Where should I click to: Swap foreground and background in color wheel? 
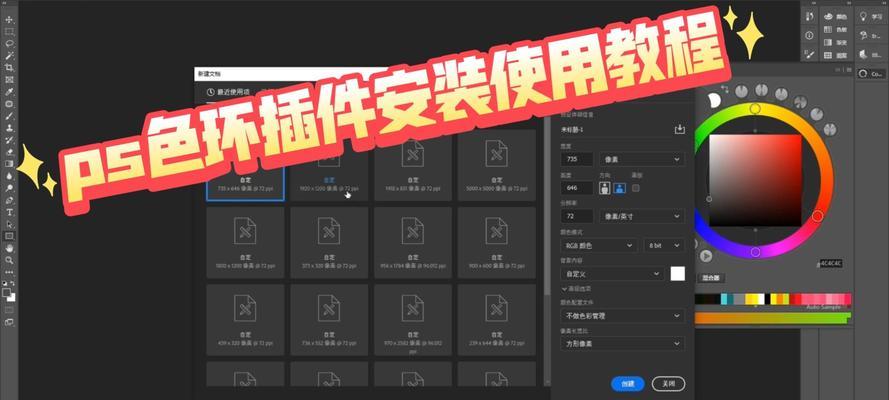point(725,89)
